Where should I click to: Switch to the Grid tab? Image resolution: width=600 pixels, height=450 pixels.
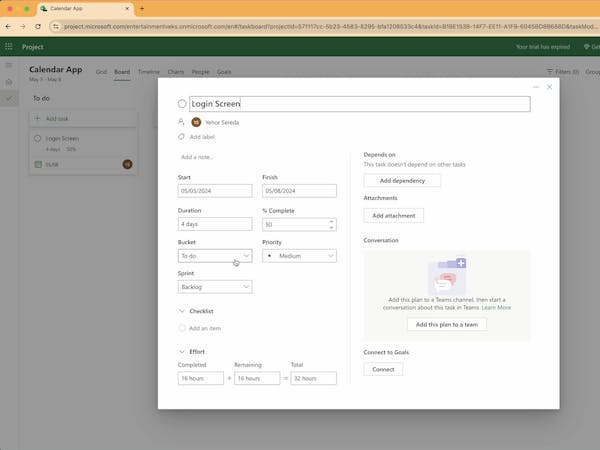101,72
